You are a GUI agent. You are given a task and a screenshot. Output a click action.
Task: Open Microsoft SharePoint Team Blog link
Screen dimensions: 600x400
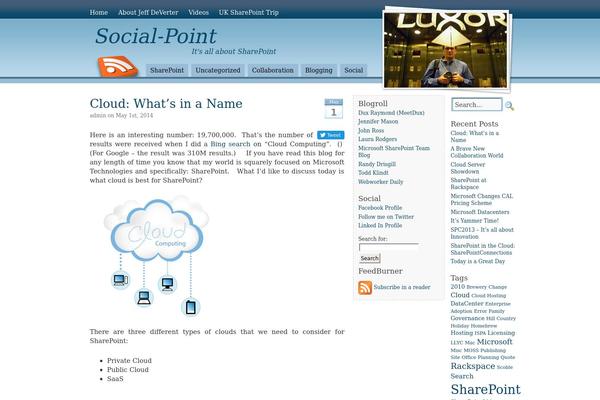pos(394,152)
